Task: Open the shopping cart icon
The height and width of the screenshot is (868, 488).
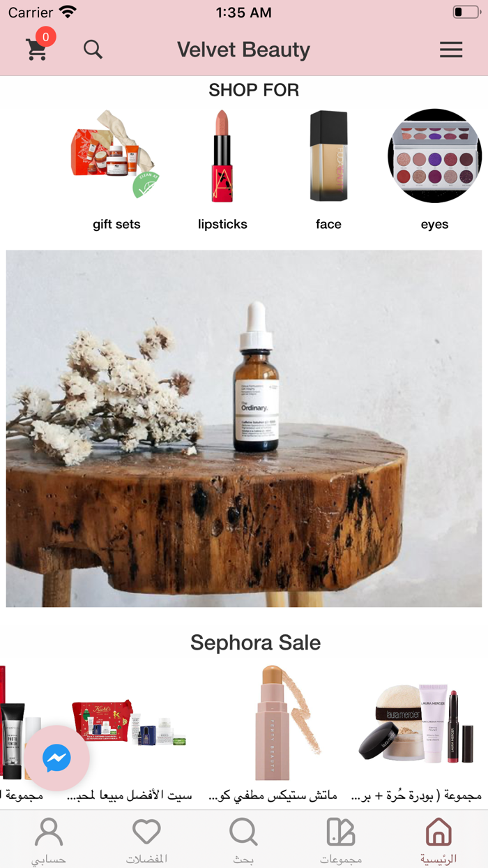Action: tap(36, 50)
